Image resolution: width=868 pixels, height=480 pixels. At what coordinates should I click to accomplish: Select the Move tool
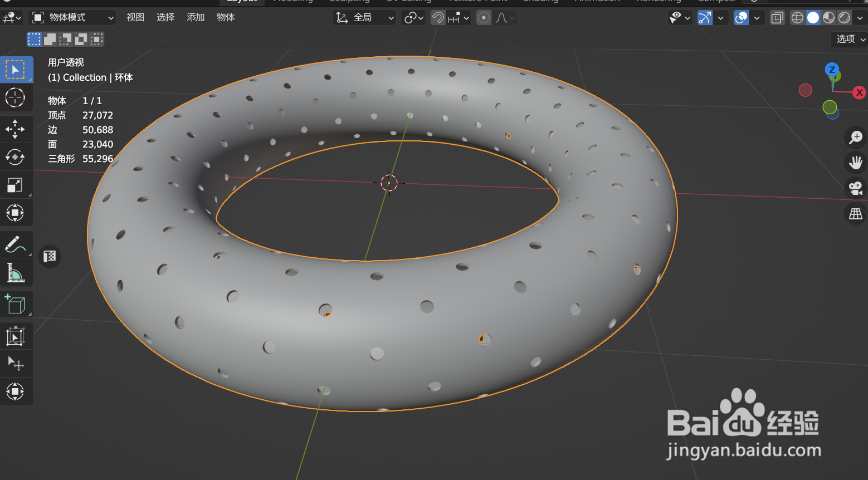(x=15, y=129)
